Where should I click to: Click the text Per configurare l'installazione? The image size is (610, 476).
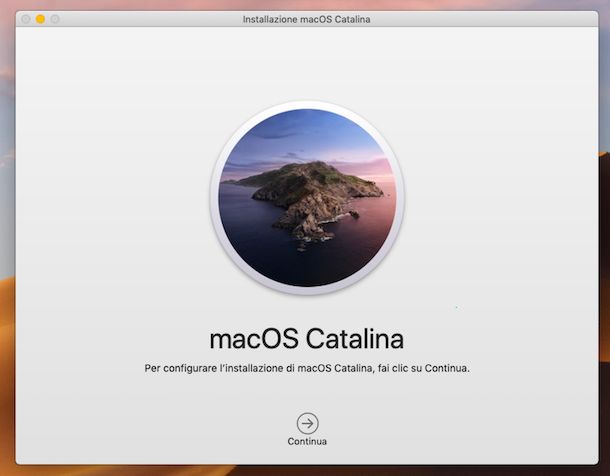pos(214,368)
